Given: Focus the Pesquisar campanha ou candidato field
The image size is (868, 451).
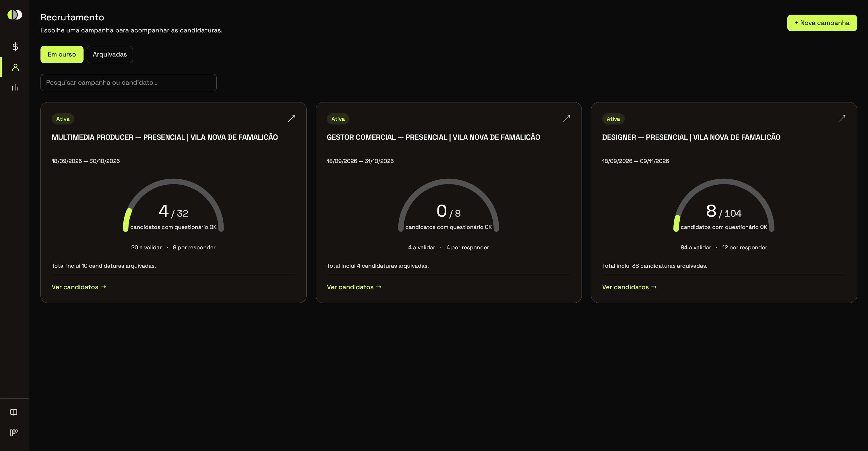Looking at the screenshot, I should click(128, 83).
